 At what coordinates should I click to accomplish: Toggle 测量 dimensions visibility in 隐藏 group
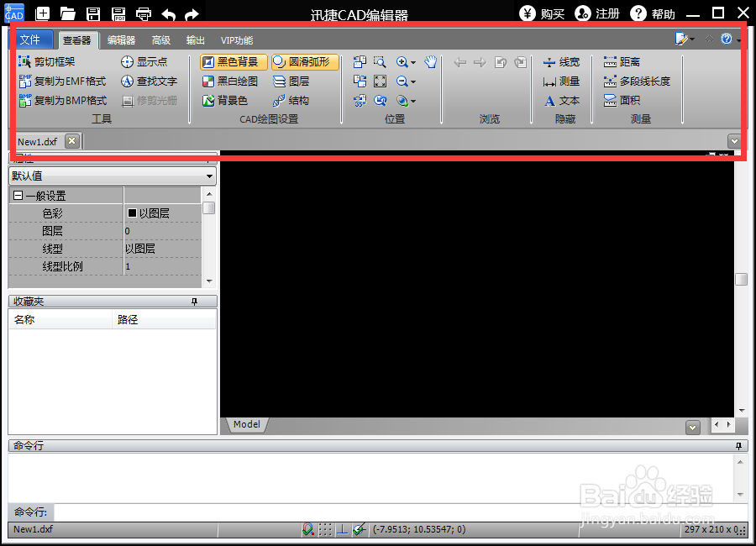pos(561,81)
